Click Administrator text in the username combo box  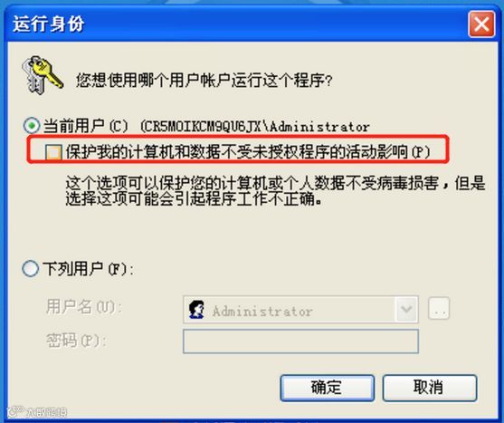(x=262, y=312)
